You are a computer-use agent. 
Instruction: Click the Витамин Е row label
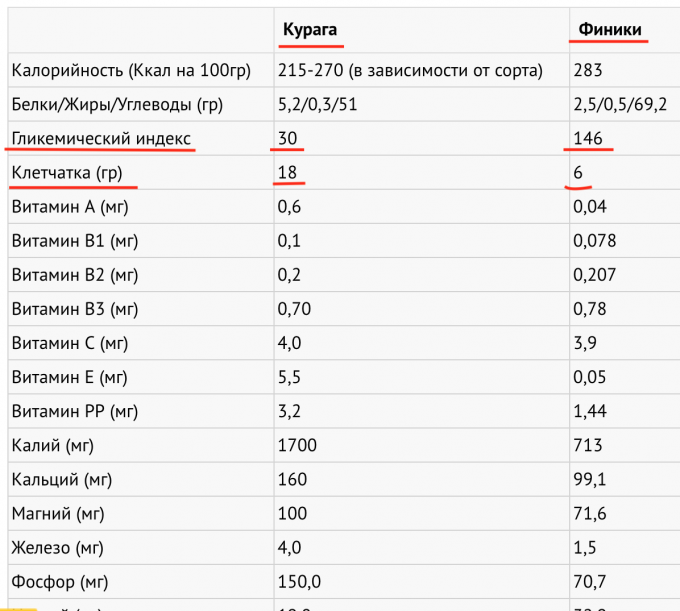(70, 377)
